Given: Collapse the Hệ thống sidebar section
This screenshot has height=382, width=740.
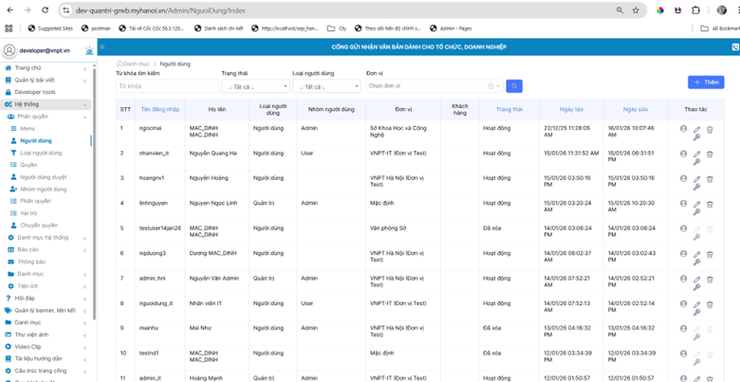Looking at the screenshot, I should point(46,104).
